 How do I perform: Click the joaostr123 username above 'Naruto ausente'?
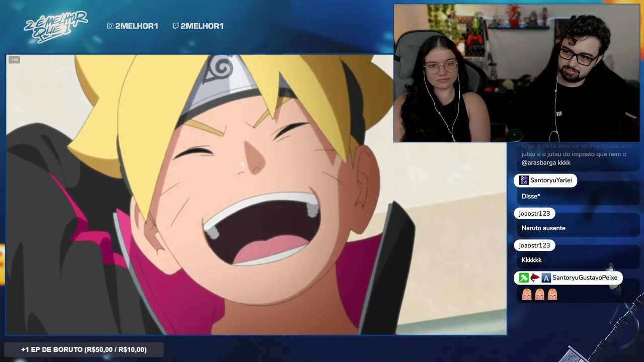coord(534,213)
